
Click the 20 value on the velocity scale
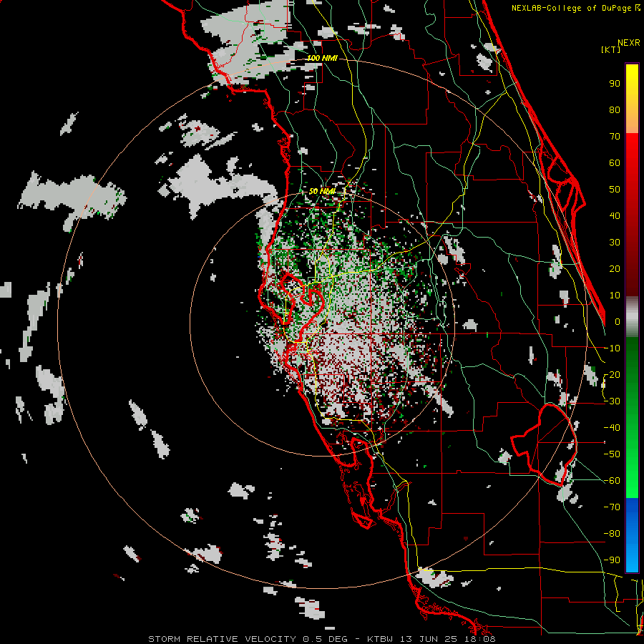click(615, 268)
